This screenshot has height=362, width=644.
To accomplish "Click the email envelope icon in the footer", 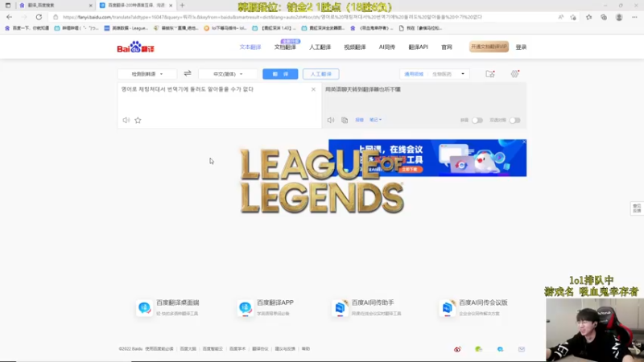I will [x=522, y=349].
